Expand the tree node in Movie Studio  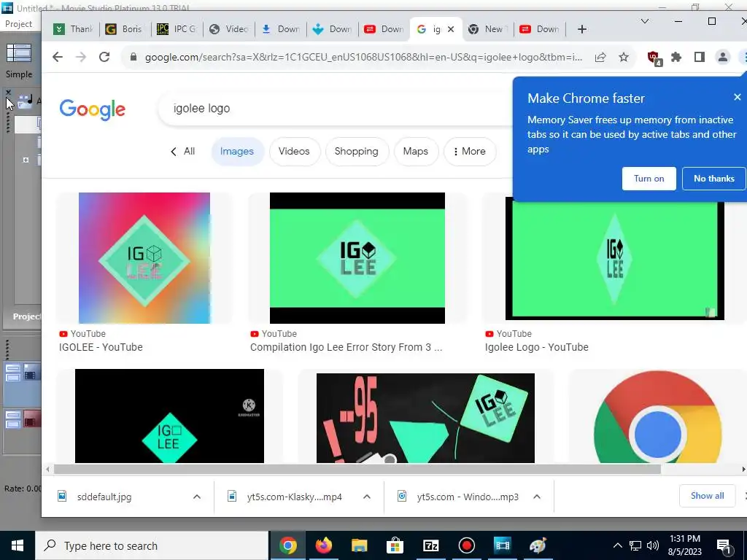(26, 160)
